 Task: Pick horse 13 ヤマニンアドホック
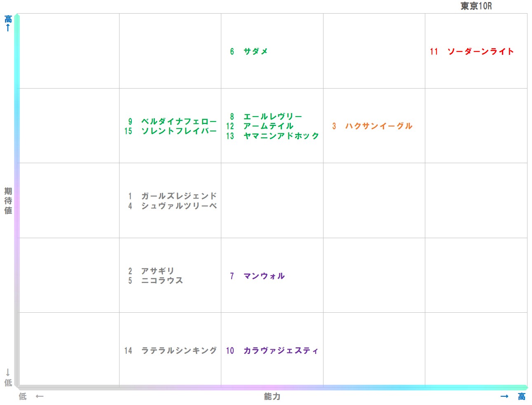[x=273, y=136]
